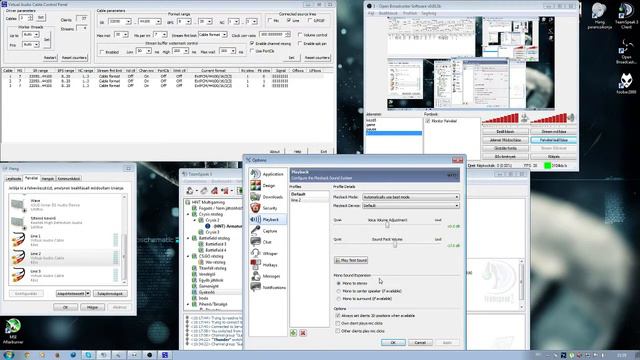Collapse the Crysis részleg channel tree
The height and width of the screenshot is (360, 640).
click(189, 214)
